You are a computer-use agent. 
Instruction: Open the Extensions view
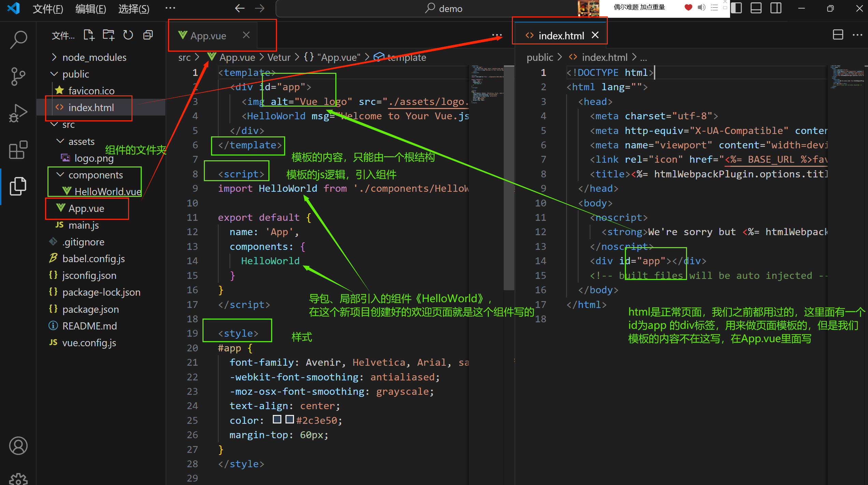(18, 150)
